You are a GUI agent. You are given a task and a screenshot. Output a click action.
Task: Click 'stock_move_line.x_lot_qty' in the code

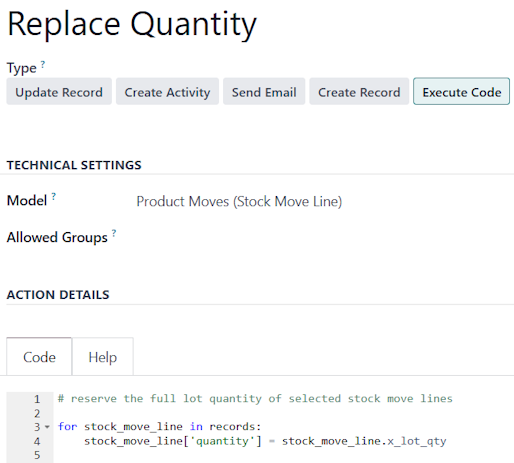coord(364,441)
